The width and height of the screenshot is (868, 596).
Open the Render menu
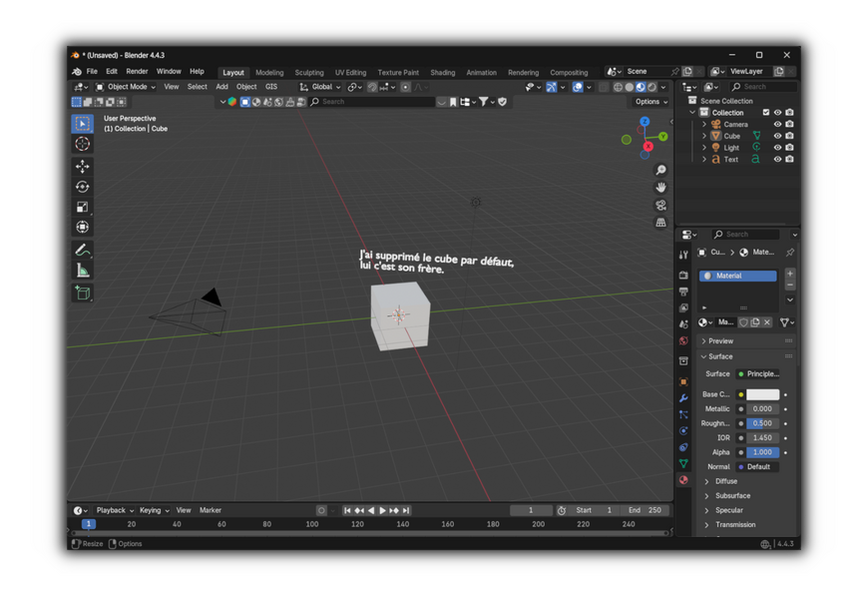tap(137, 72)
